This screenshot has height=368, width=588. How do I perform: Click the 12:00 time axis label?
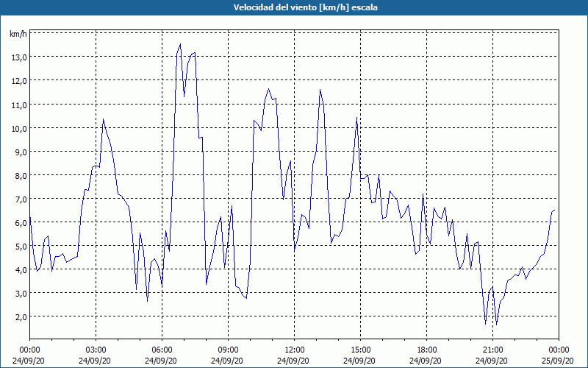click(295, 350)
